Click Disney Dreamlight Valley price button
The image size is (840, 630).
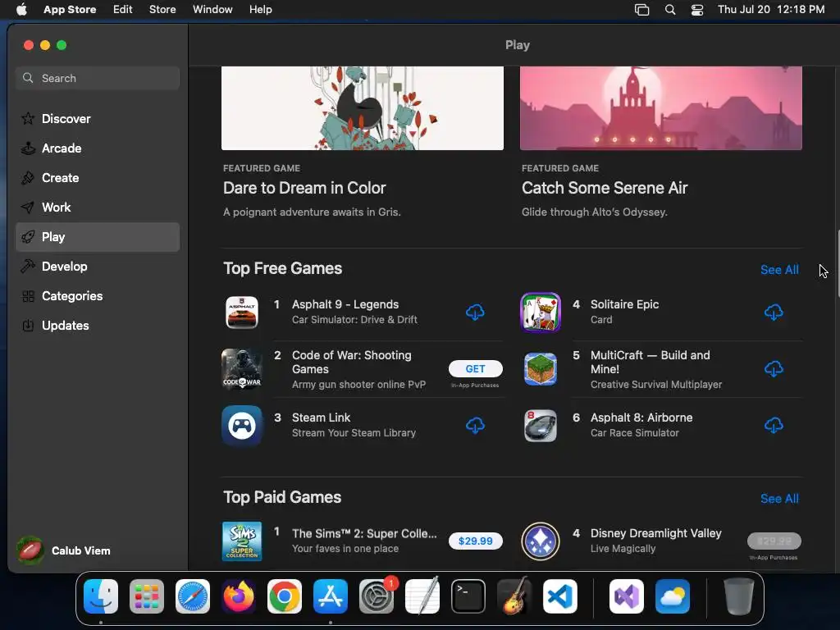(x=774, y=541)
